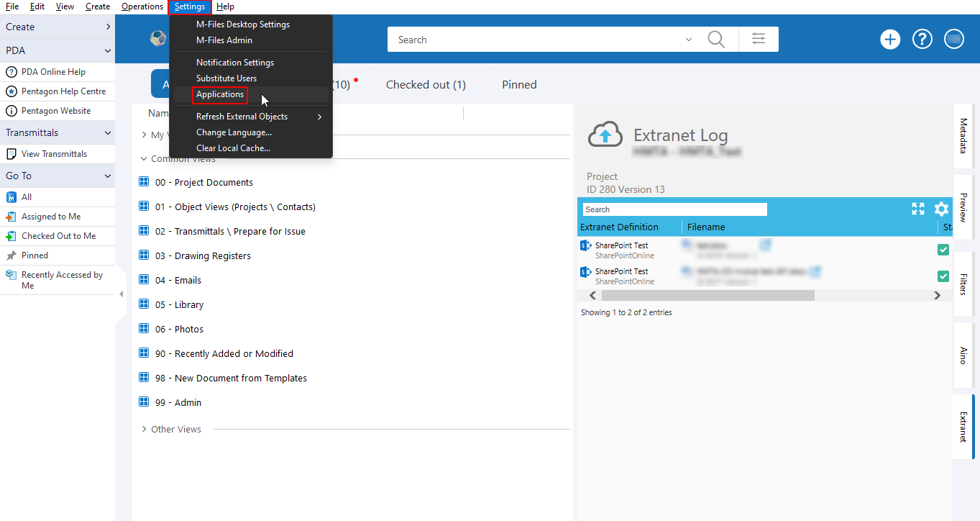Open search history dropdown arrow
The width and height of the screenshot is (980, 521).
(x=689, y=40)
